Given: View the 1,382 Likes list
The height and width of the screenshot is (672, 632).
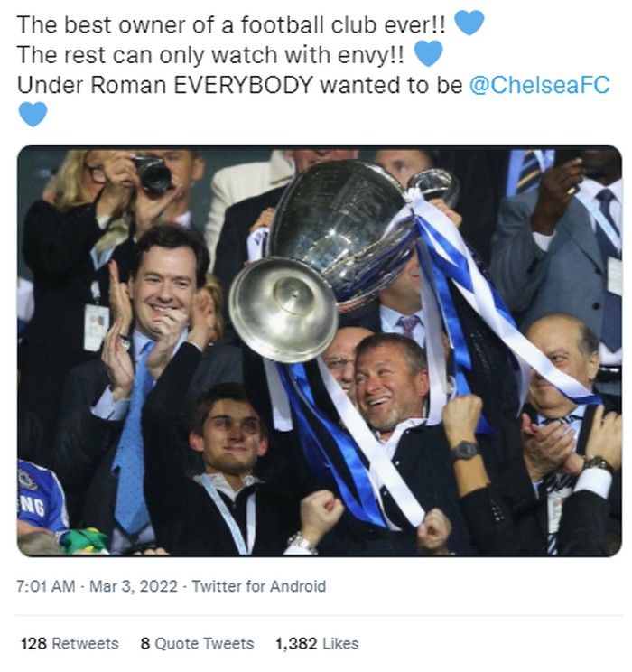Looking at the screenshot, I should (x=317, y=644).
